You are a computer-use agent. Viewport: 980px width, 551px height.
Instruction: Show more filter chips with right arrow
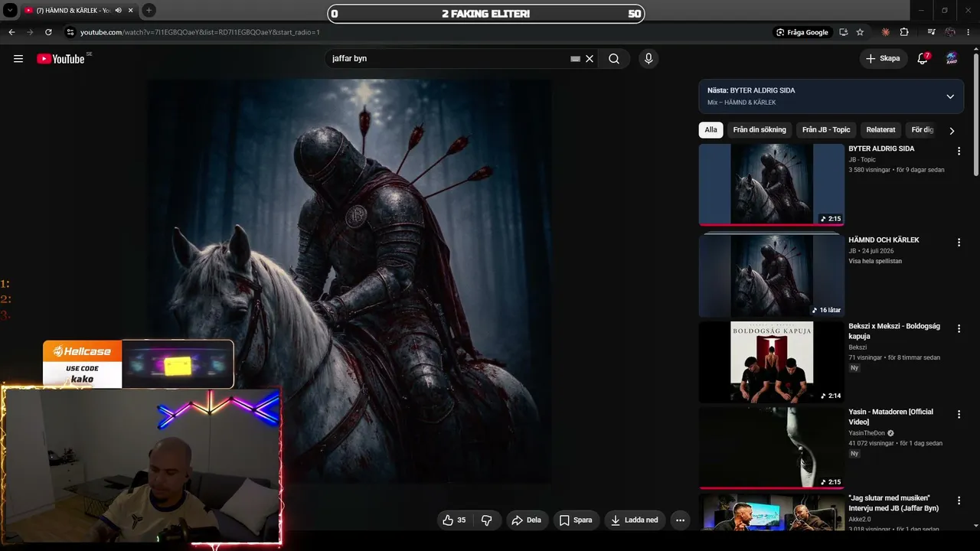952,131
